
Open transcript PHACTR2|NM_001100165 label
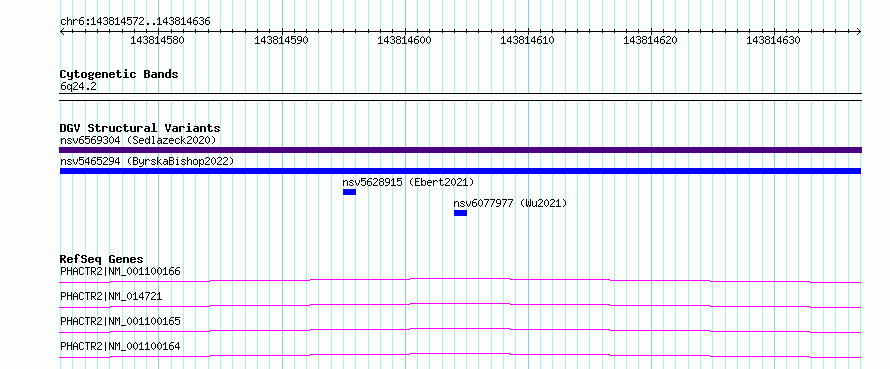tap(120, 321)
